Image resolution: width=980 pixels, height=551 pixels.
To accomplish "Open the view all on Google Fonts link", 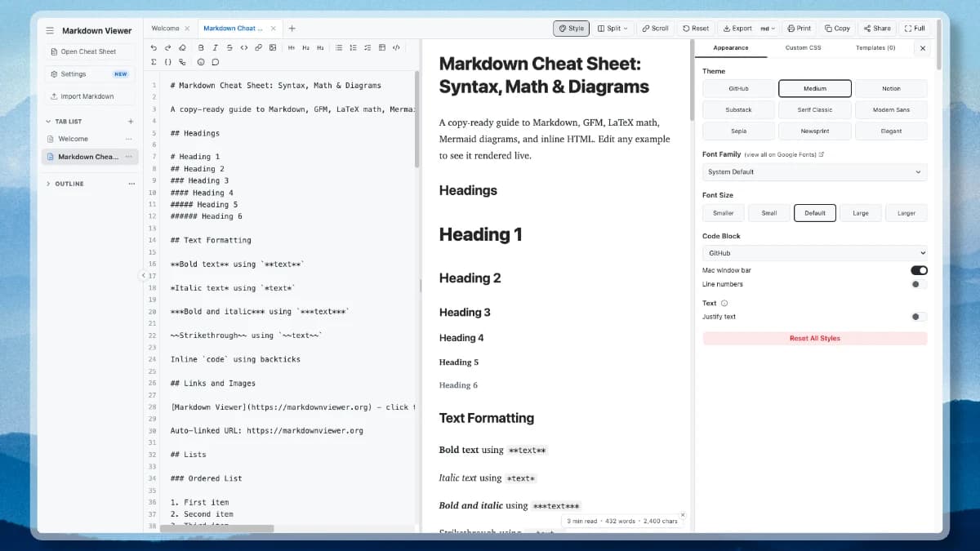I will click(784, 154).
